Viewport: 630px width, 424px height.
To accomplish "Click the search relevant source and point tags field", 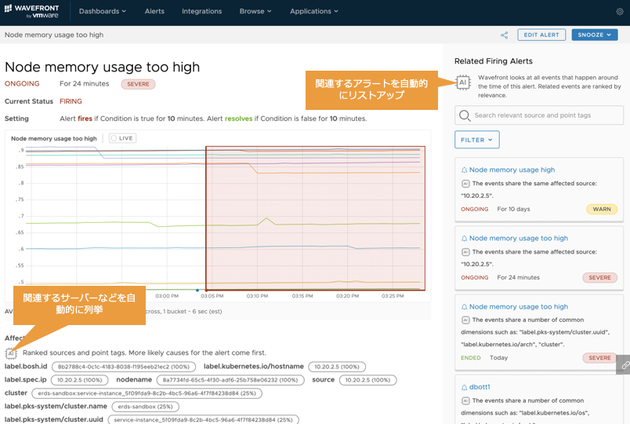I will pos(539,115).
